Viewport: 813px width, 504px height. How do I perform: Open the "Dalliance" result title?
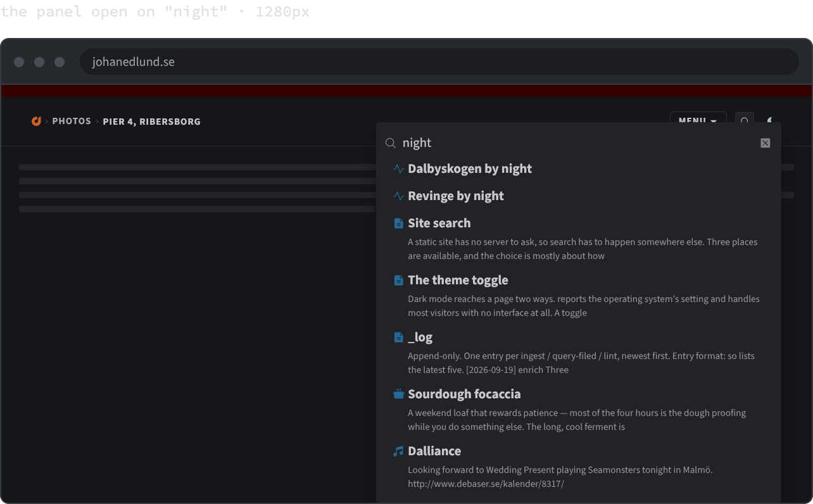pyautogui.click(x=434, y=451)
